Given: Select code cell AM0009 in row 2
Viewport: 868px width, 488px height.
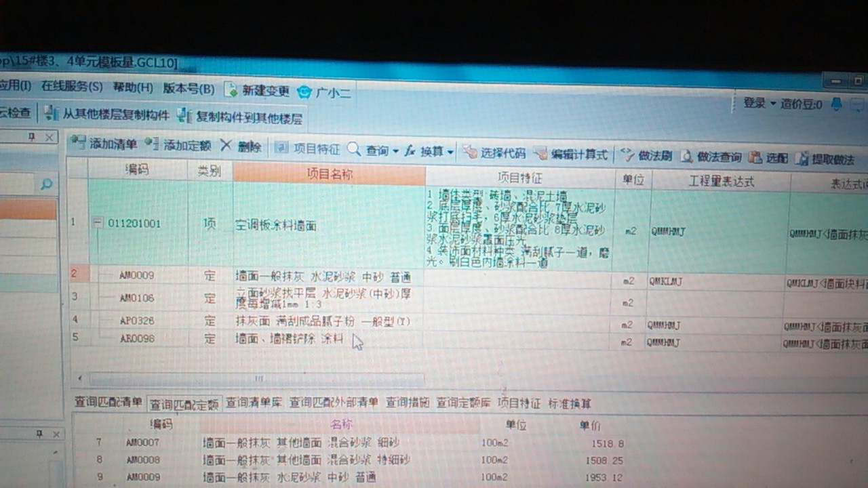Looking at the screenshot, I should coord(137,275).
